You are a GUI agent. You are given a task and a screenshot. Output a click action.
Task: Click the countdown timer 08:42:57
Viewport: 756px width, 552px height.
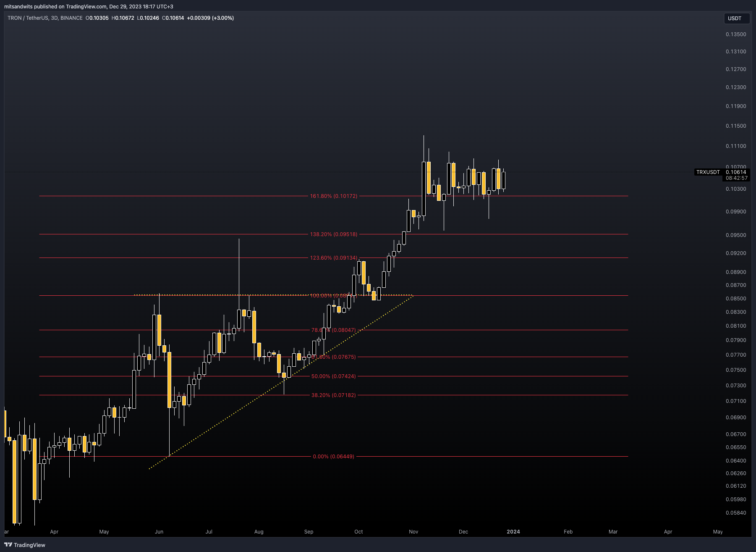coord(737,178)
